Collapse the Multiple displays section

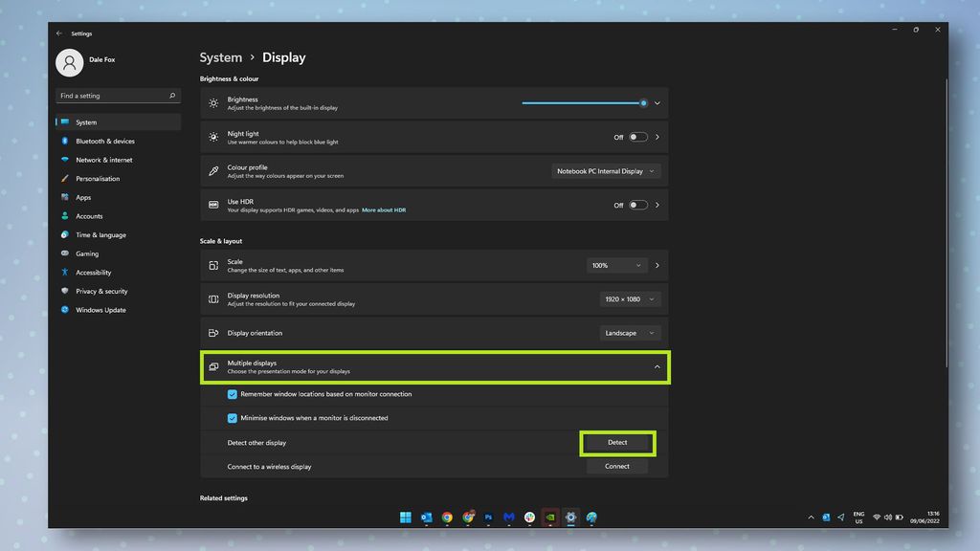click(655, 366)
